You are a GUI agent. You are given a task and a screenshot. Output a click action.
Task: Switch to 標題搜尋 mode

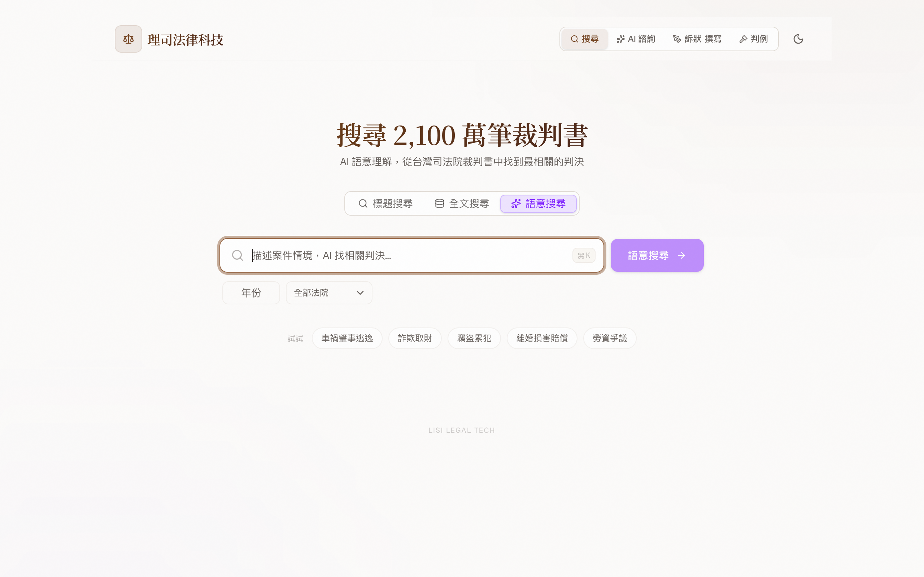[x=385, y=203]
